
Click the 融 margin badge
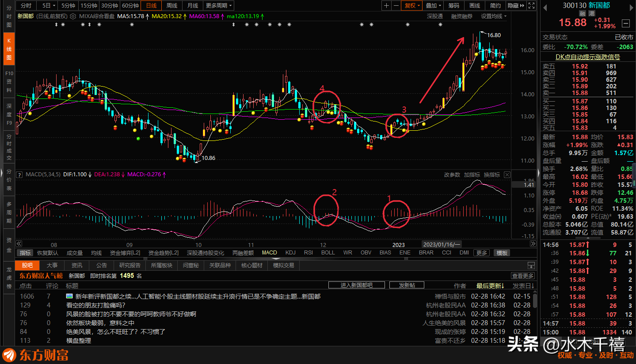(583, 14)
